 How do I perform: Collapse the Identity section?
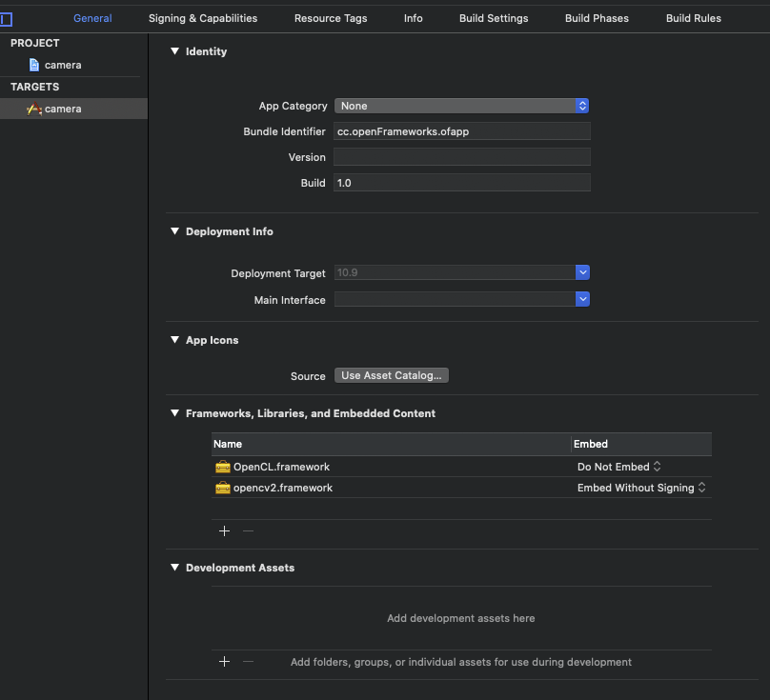[x=174, y=51]
